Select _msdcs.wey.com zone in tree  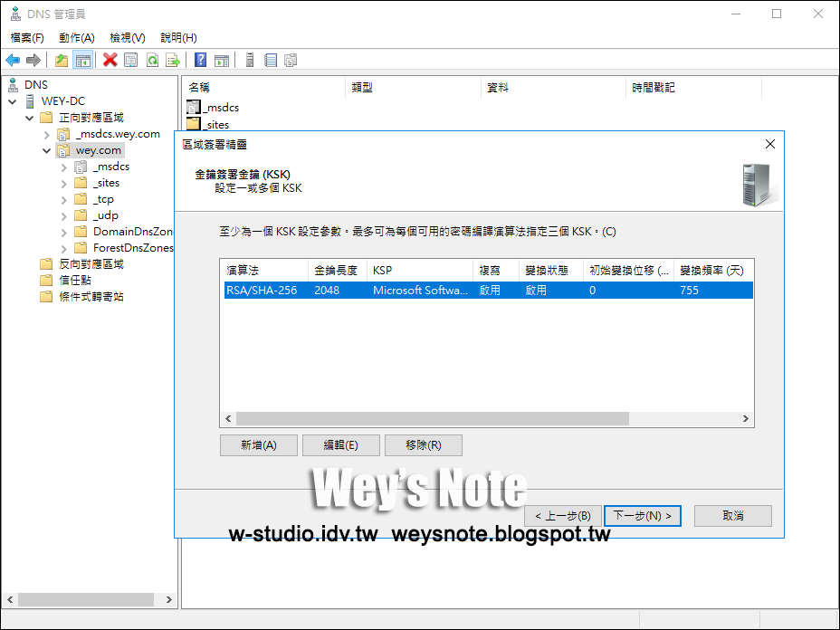[x=118, y=134]
